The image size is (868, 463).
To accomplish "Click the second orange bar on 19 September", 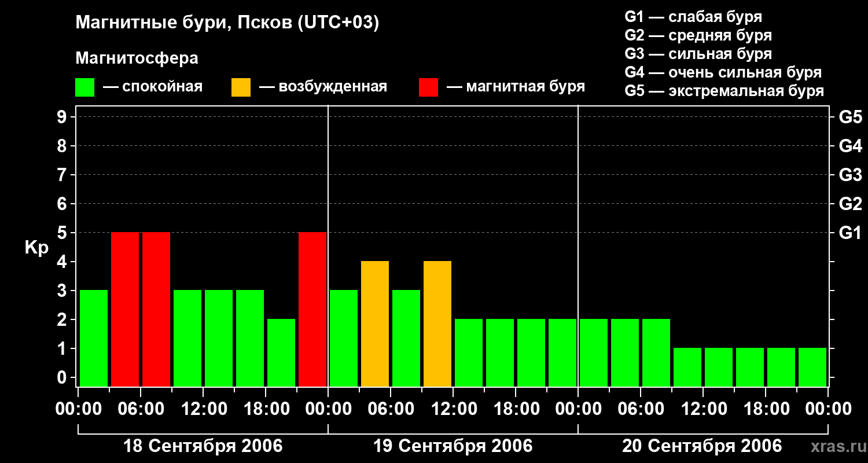I will (x=437, y=324).
